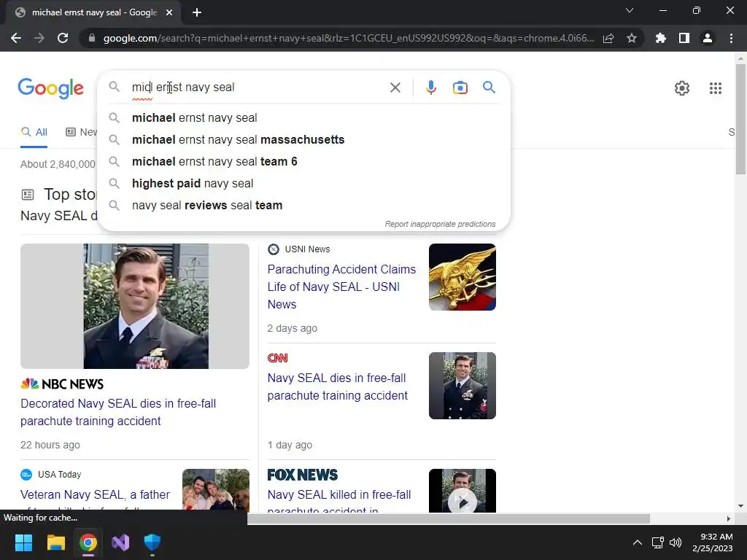Click inside the Google search text field

[258, 87]
